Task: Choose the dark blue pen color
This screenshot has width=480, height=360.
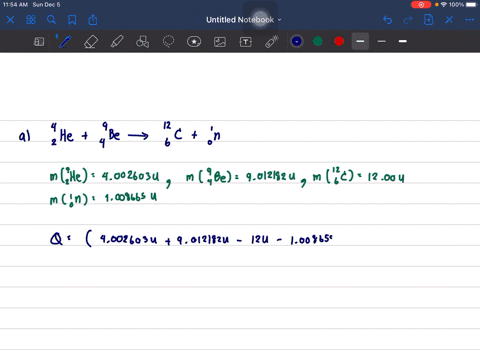Action: coord(297,41)
